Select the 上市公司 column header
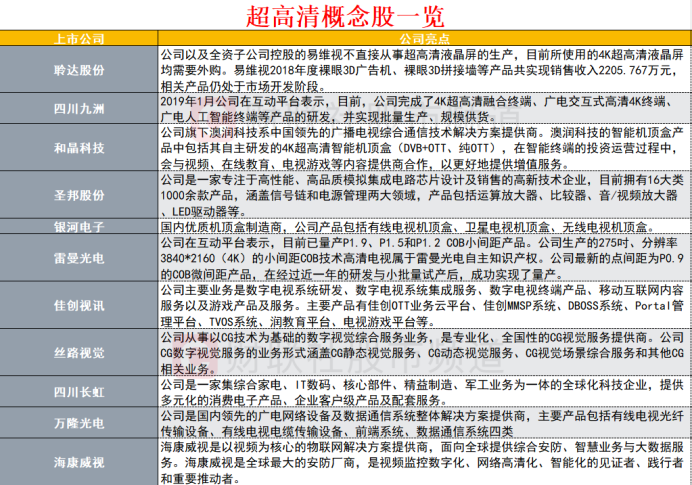This screenshot has width=692, height=485. click(79, 39)
